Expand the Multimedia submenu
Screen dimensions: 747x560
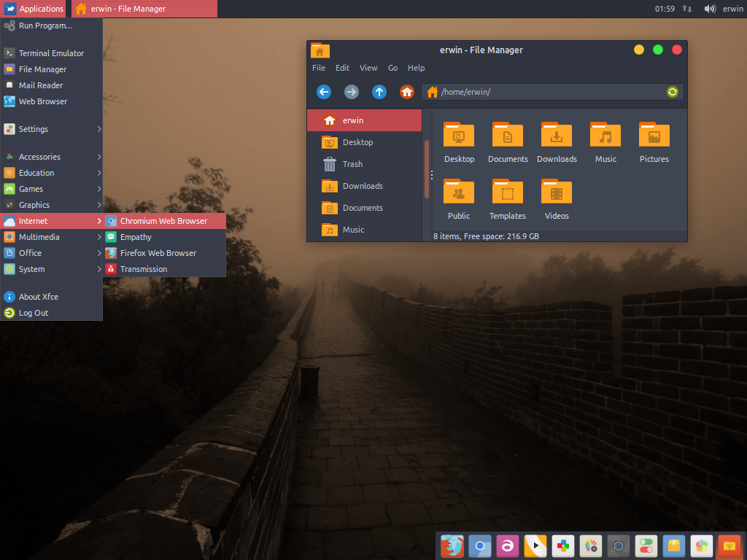52,237
